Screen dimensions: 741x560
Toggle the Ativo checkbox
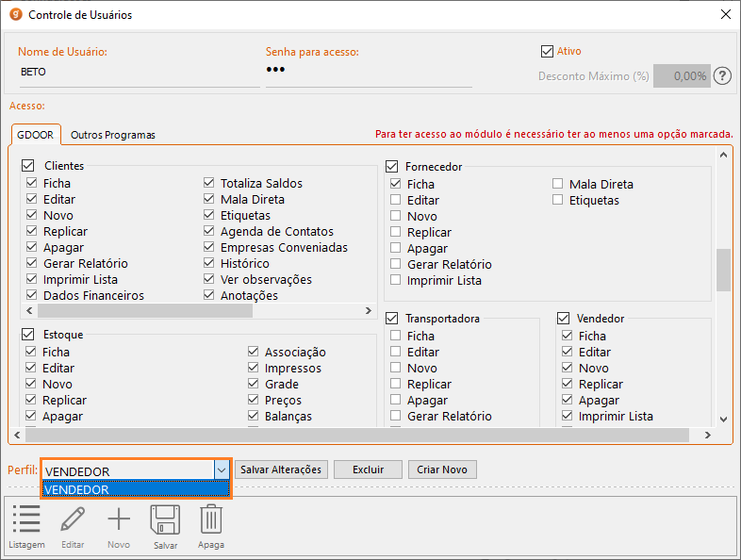(547, 51)
